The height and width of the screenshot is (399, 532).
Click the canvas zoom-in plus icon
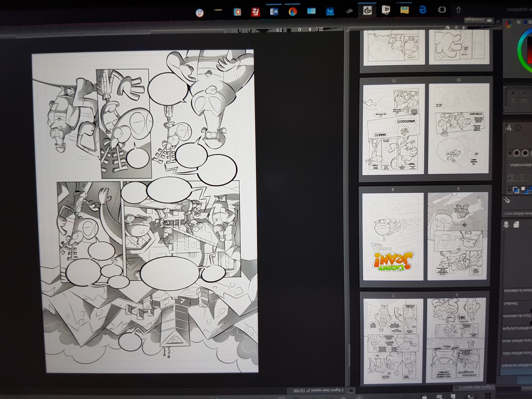click(x=299, y=30)
